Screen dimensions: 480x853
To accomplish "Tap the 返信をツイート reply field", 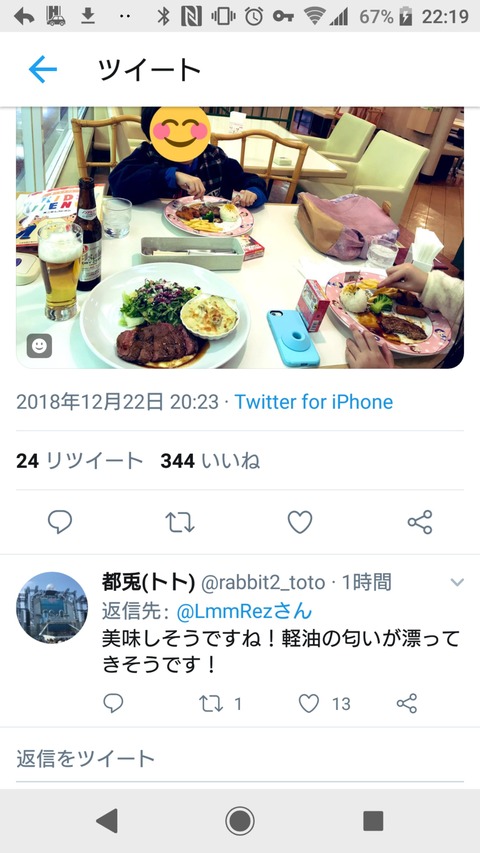I will click(x=240, y=758).
